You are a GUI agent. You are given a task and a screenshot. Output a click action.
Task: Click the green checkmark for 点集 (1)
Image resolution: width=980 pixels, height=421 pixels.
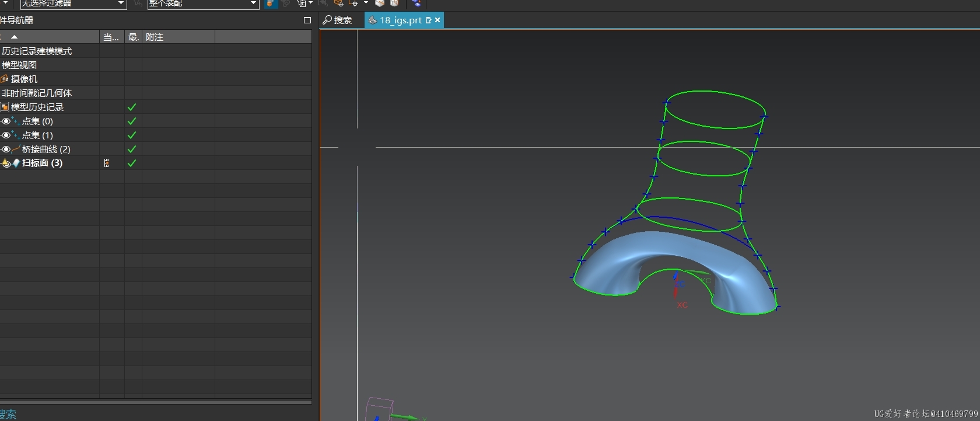pyautogui.click(x=132, y=135)
